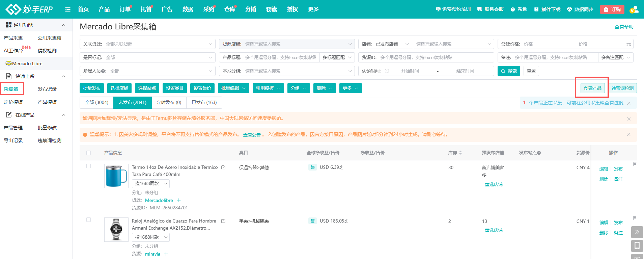Switch to the 已发布 (163) tab

204,102
